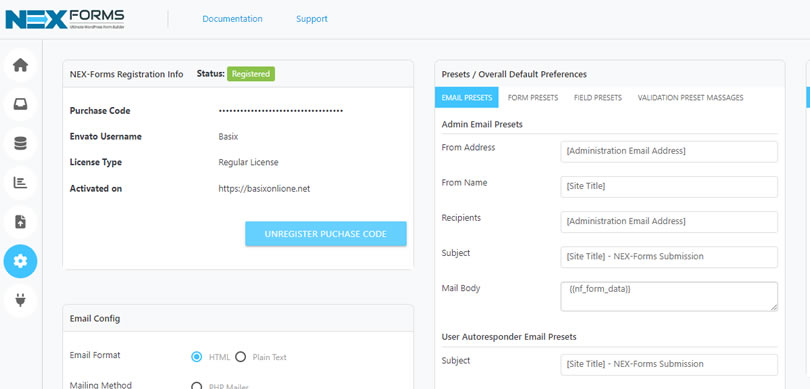810x389 pixels.
Task: Switch to Form Presets tab
Action: pos(533,97)
